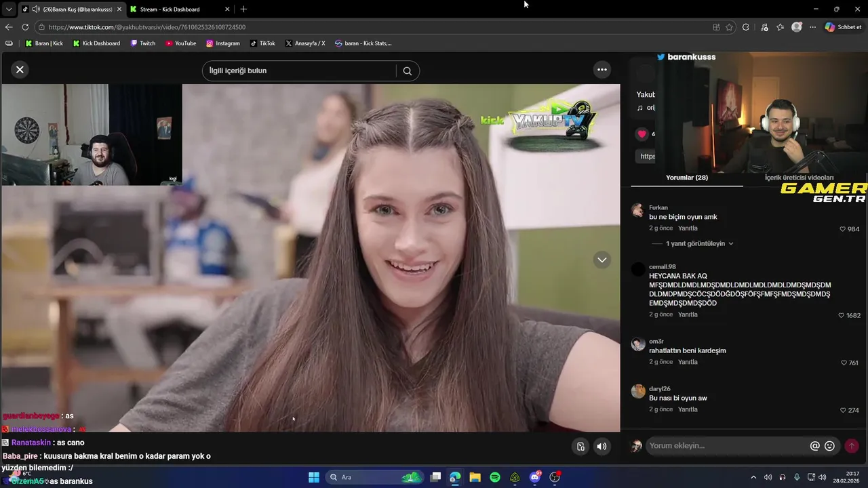Mute the TikTok video sound
The height and width of the screenshot is (488, 868).
[x=601, y=446]
